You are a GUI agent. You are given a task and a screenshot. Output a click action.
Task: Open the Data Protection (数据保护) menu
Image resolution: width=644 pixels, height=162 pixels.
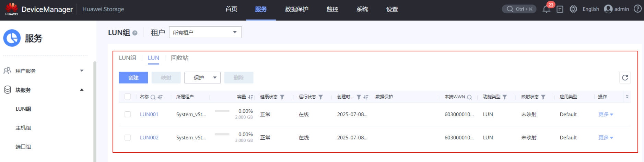(296, 9)
